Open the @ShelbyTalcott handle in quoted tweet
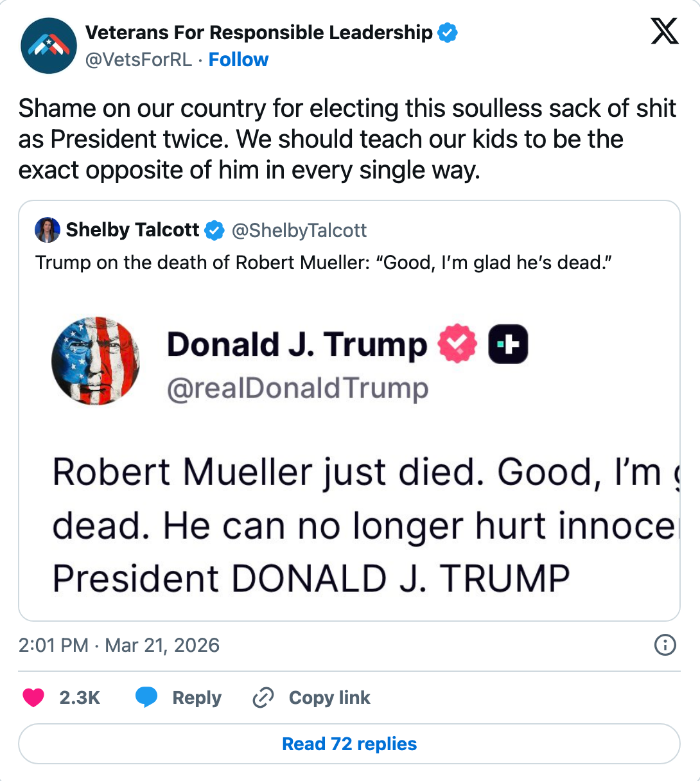 [x=299, y=230]
